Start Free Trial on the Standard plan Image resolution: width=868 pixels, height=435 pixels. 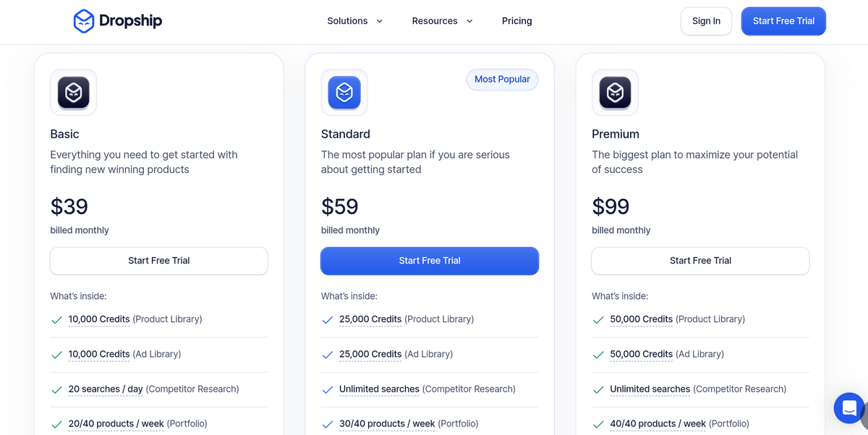429,261
